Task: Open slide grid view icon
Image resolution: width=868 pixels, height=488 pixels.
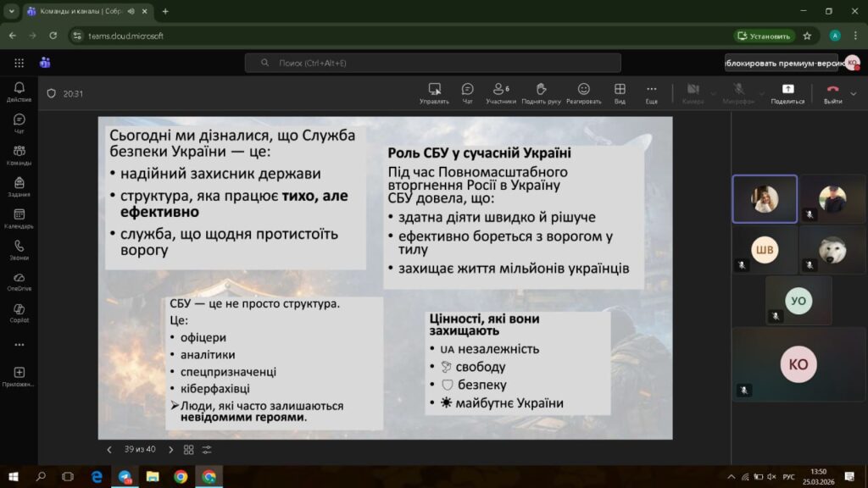Action: click(189, 450)
